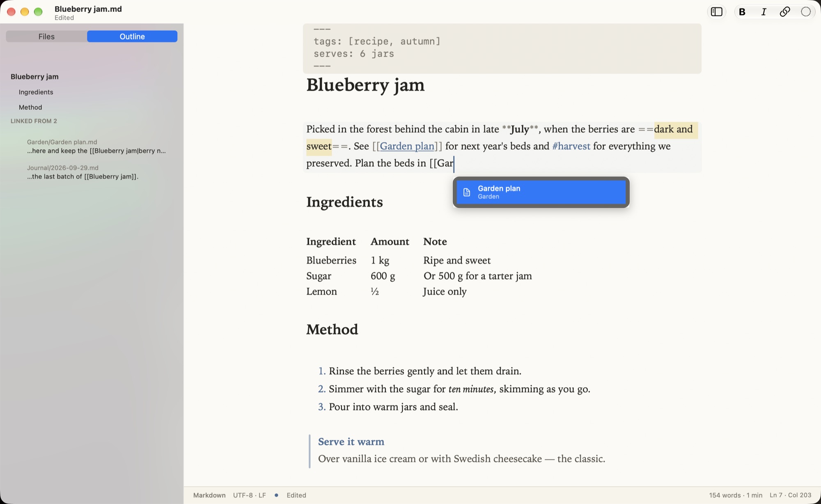
Task: Click the highlighted 'dark and' text
Action: pos(673,129)
